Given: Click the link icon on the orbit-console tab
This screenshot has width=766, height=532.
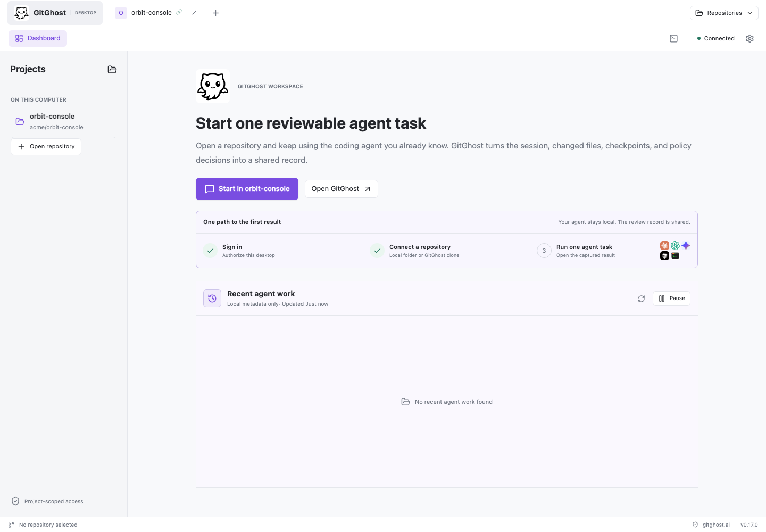Looking at the screenshot, I should [x=179, y=12].
